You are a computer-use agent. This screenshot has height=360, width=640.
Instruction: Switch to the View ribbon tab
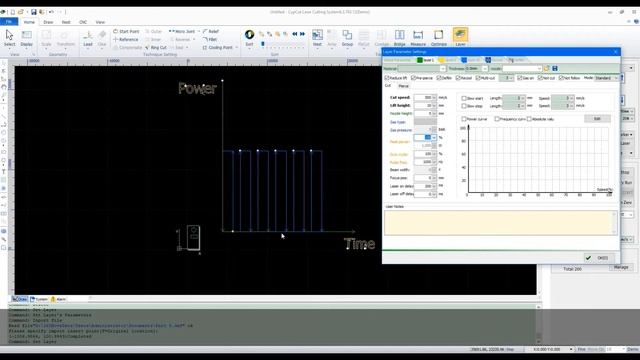coord(100,22)
